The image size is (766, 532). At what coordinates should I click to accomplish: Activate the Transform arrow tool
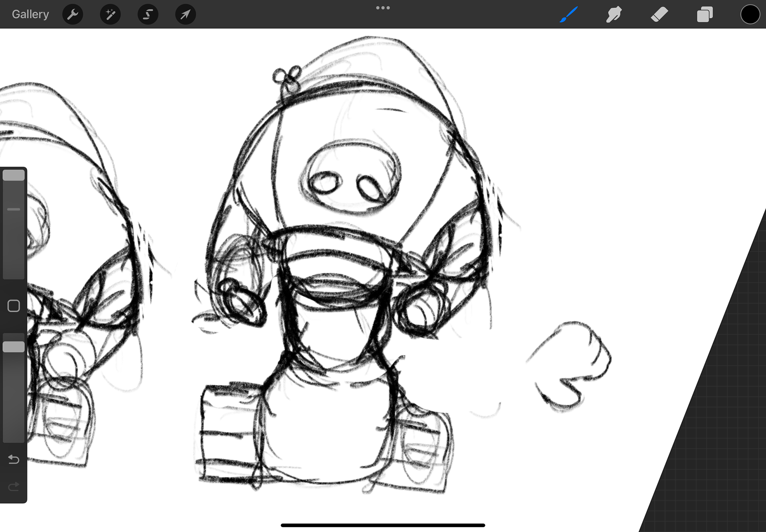[x=186, y=15]
